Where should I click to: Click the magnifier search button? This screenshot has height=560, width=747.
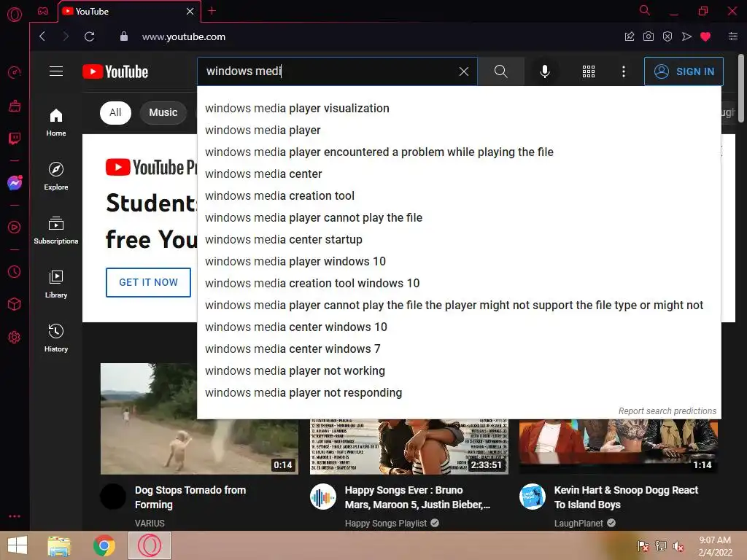(x=500, y=71)
